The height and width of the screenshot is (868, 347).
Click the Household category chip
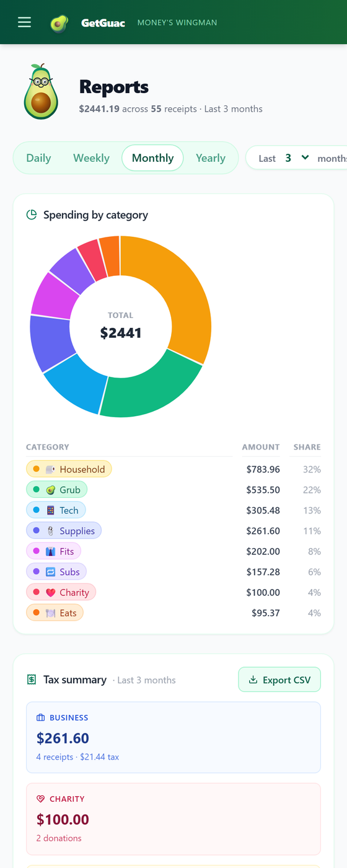(69, 469)
